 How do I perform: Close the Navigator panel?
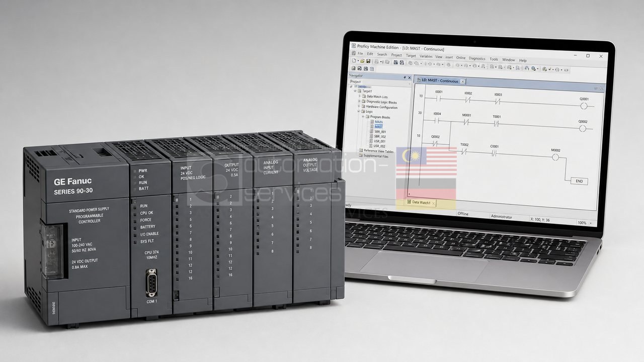pyautogui.click(x=410, y=78)
